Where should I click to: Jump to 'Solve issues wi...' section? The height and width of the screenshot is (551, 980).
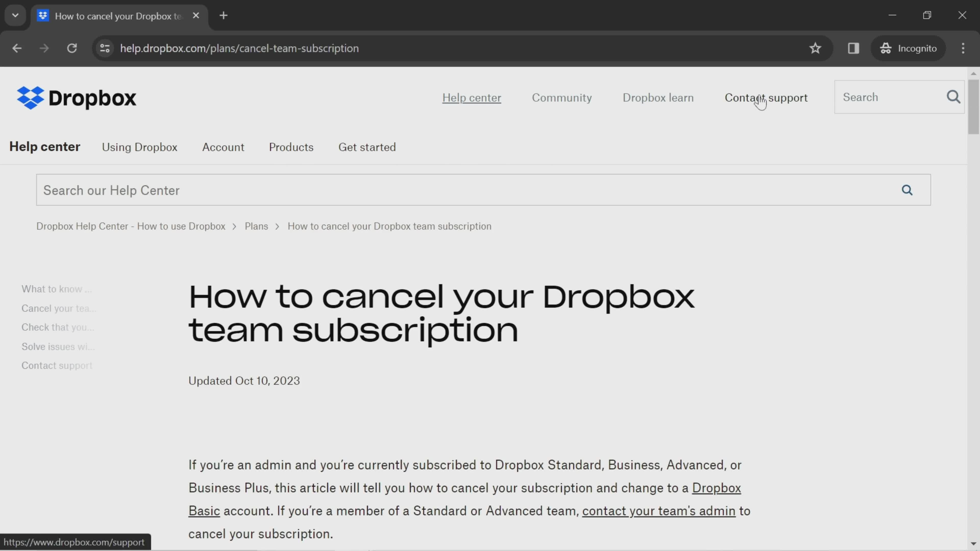[58, 347]
